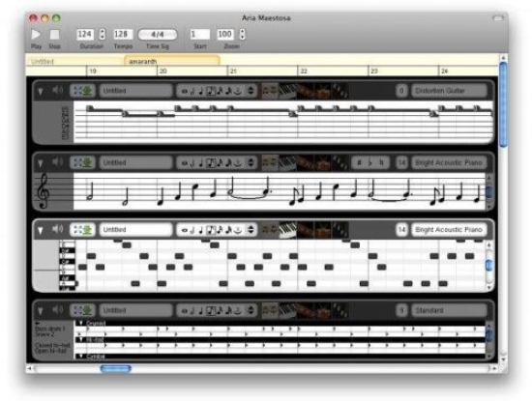Click the Play button
Viewport: 532px width, 401px height.
point(36,35)
